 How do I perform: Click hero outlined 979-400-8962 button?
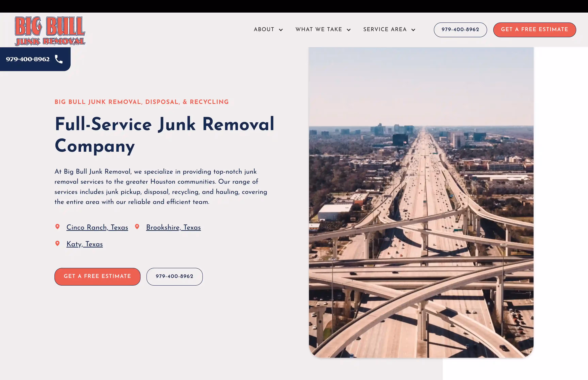pos(174,276)
